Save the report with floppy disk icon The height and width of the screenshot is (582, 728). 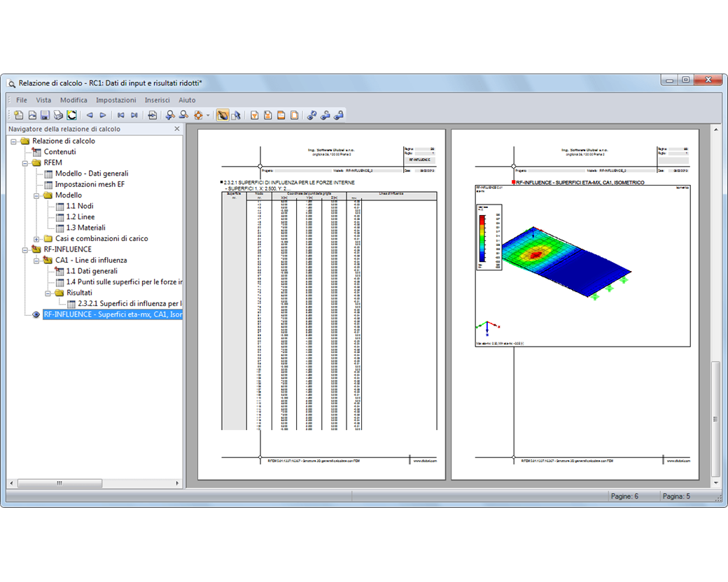coord(45,115)
